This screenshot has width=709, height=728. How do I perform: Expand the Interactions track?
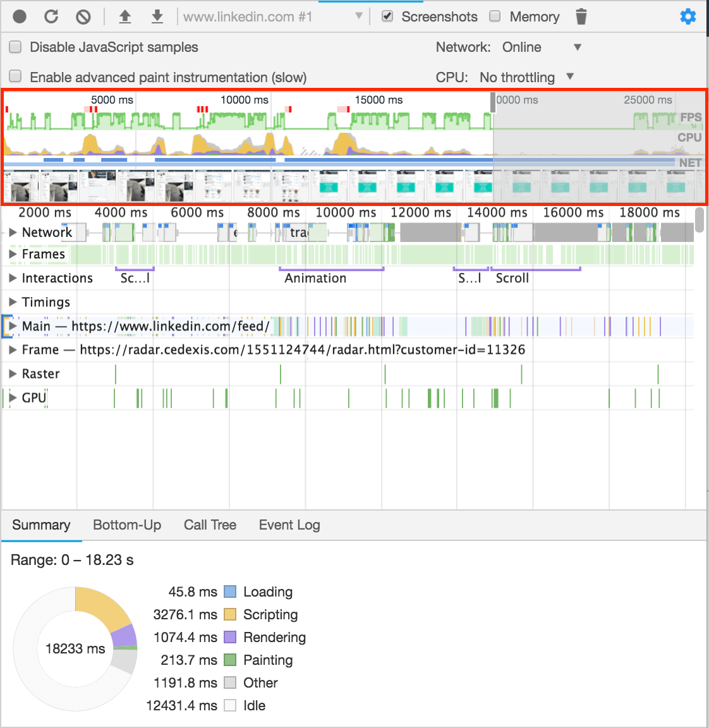13,278
